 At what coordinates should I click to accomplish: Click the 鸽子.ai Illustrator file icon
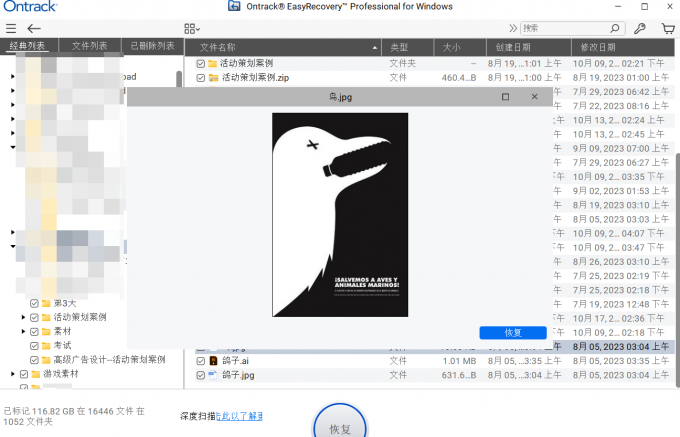(213, 361)
